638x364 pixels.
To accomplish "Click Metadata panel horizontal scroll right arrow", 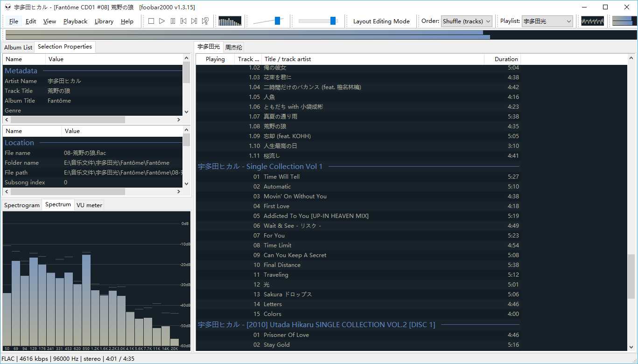I will point(178,120).
